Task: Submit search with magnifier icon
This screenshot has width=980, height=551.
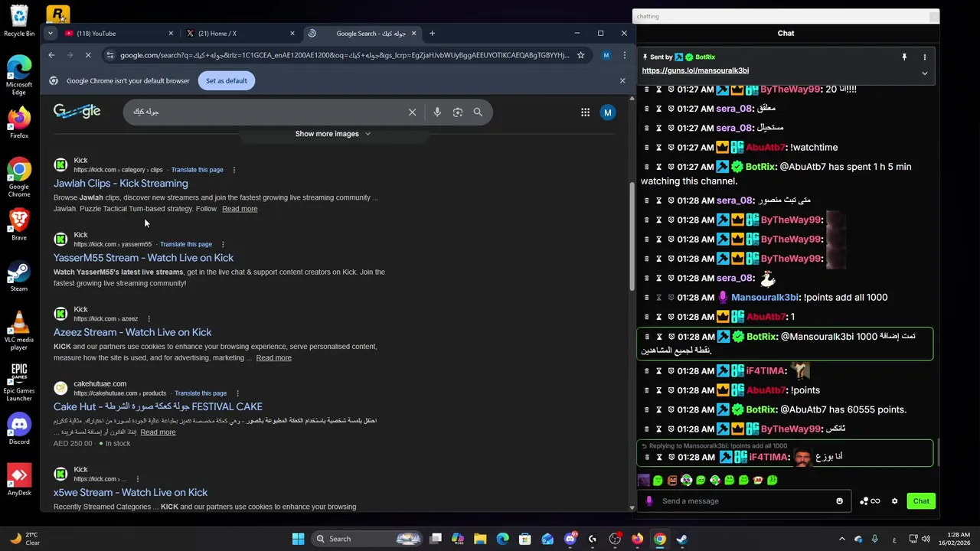Action: 478,112
